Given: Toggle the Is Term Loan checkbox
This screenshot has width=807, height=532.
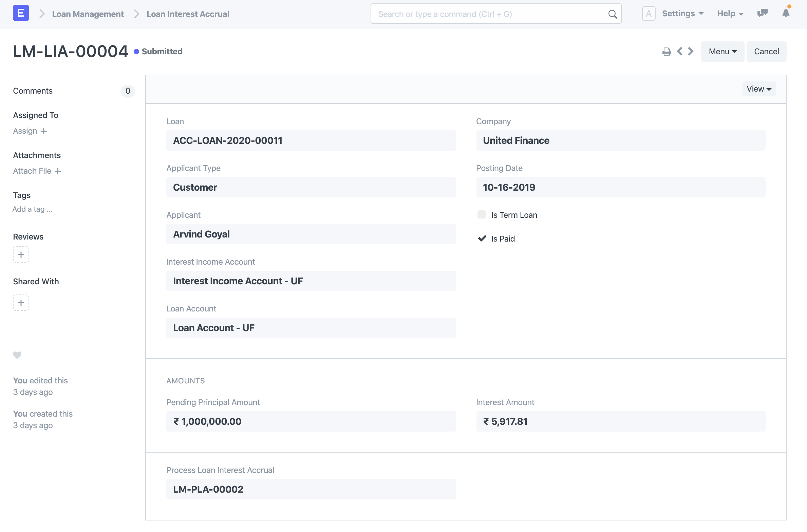Looking at the screenshot, I should (x=482, y=214).
